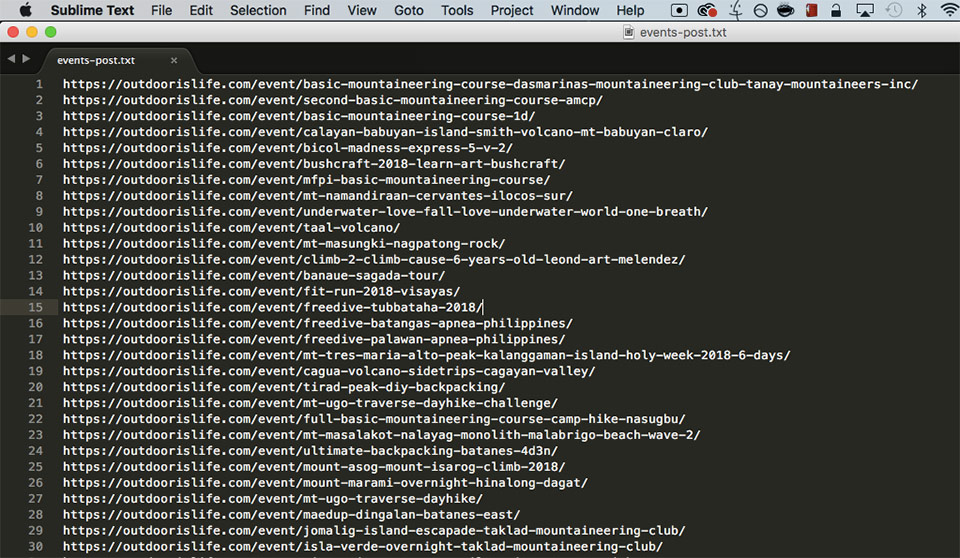Viewport: 960px width, 558px height.
Task: Open the File menu
Action: tap(162, 10)
